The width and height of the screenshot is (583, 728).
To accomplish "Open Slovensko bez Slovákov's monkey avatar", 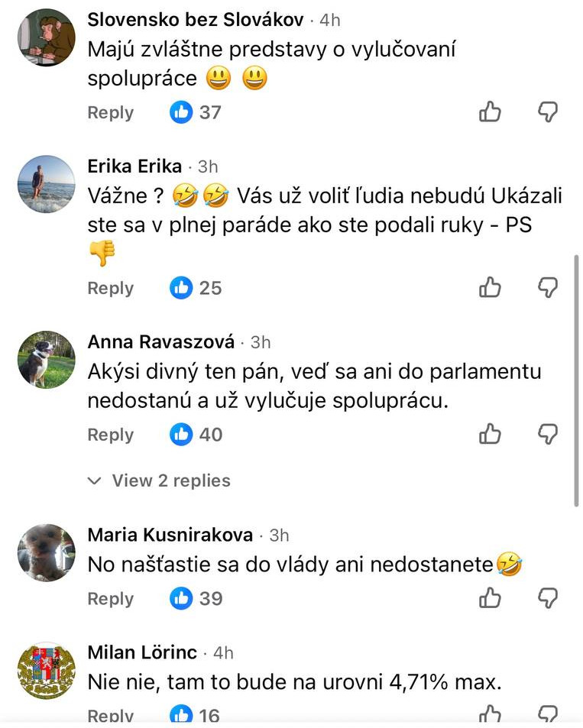I will click(x=47, y=37).
